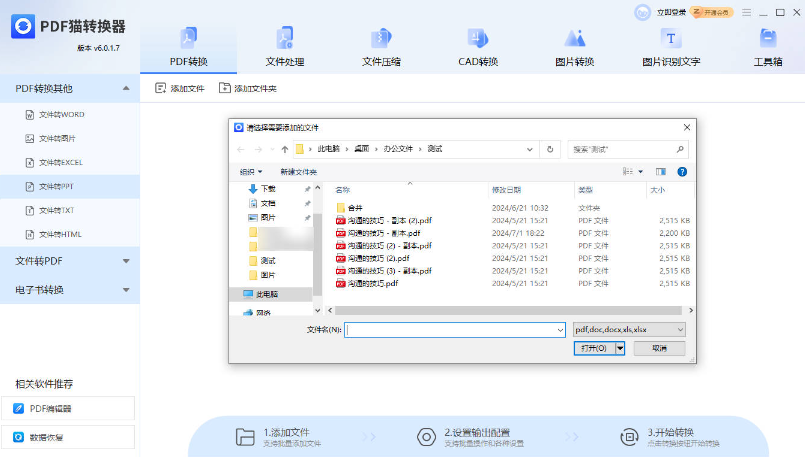Click 新建文件夹 in dialog toolbar
805x457 pixels.
(298, 172)
